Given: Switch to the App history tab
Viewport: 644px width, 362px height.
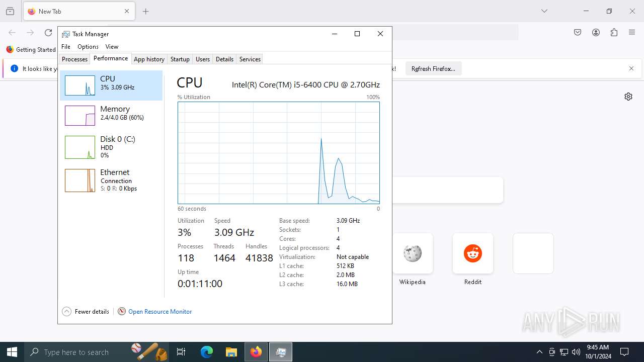Looking at the screenshot, I should pyautogui.click(x=149, y=59).
